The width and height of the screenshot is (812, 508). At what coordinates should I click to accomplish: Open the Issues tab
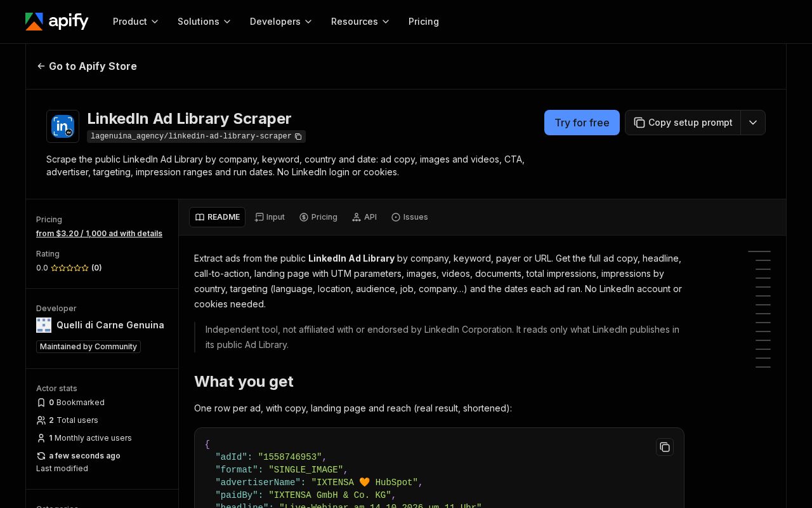[410, 217]
